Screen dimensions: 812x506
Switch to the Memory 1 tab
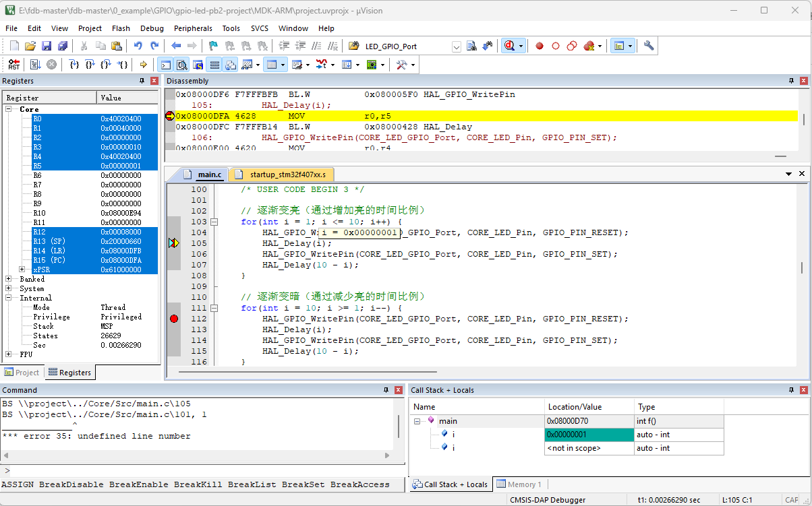pos(519,484)
